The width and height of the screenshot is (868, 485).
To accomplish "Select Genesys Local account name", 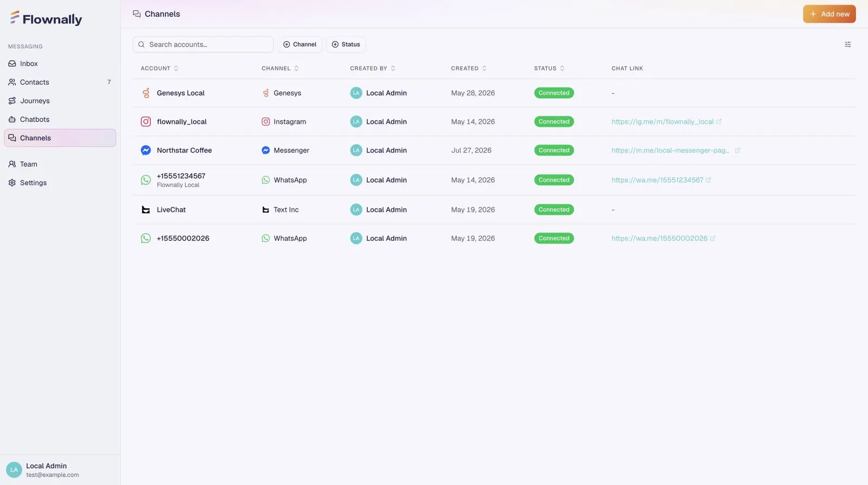I will [181, 93].
